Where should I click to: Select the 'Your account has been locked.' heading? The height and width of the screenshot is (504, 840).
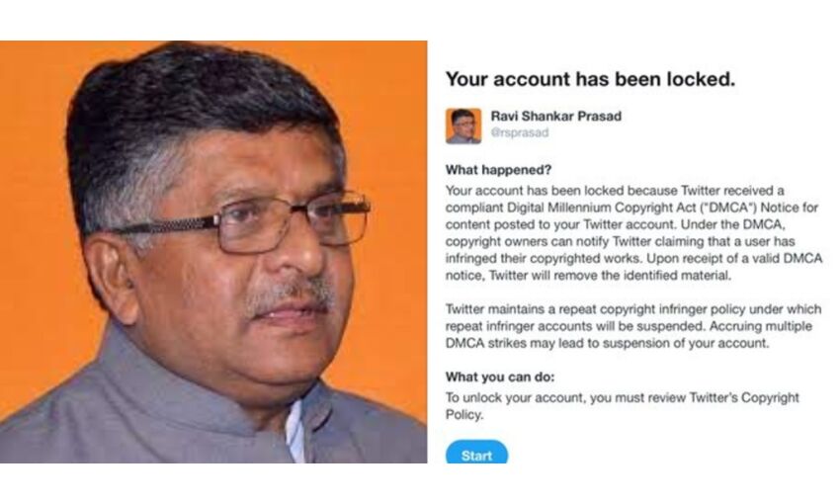pyautogui.click(x=590, y=80)
